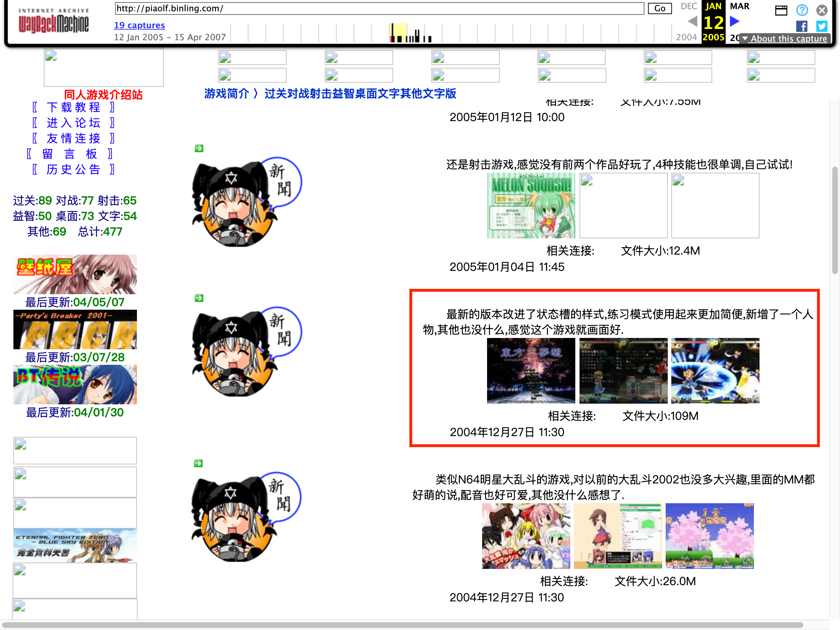View the crowded character cover art thumbnail
This screenshot has width=840, height=630.
coord(526,536)
